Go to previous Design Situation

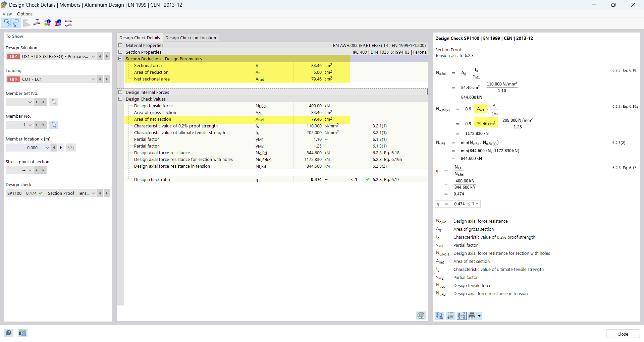tap(100, 56)
